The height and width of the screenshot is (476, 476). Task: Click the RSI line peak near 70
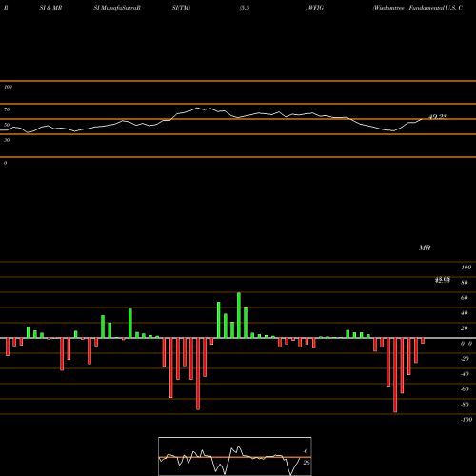click(x=197, y=109)
